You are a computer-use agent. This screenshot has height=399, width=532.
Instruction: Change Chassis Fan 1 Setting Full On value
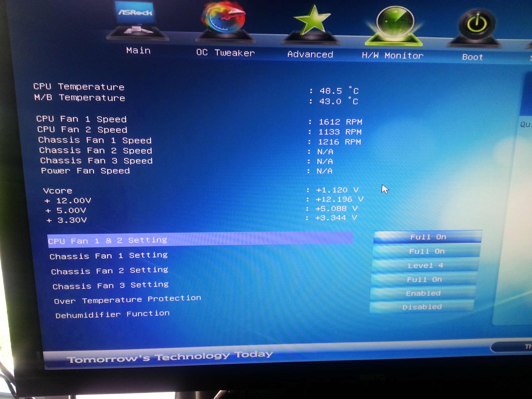tap(427, 251)
